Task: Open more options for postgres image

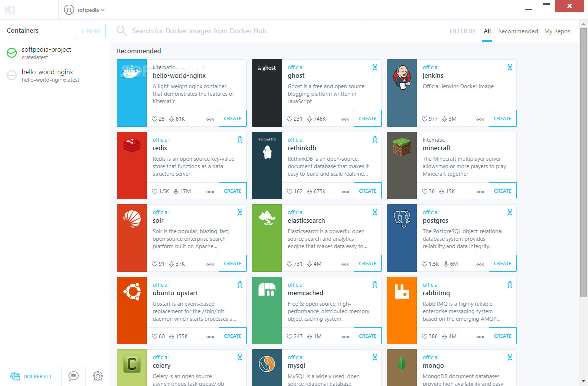Action: 481,264
